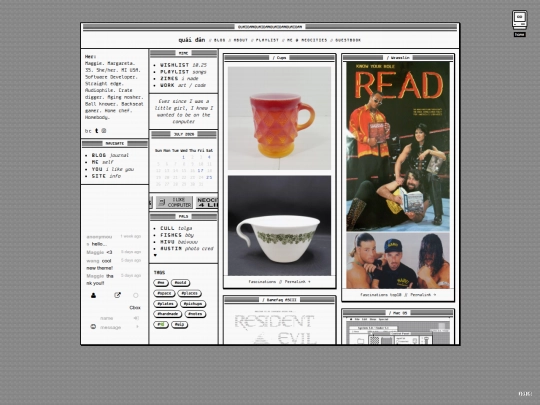Select July 17 on the calendar
This screenshot has height=405, width=540.
[200, 170]
